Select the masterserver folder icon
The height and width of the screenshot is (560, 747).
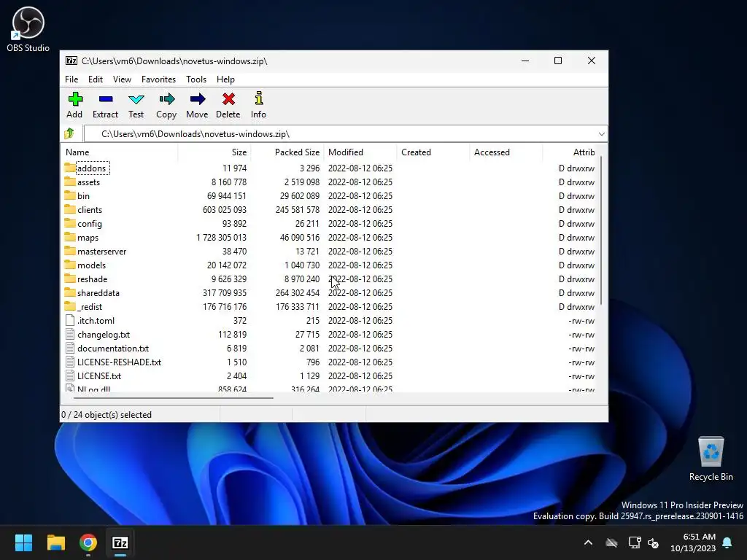click(69, 251)
